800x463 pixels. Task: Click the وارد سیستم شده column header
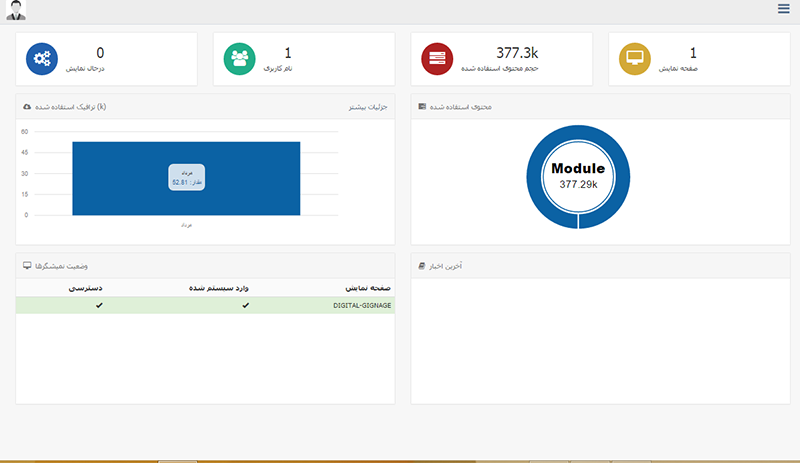(x=218, y=288)
